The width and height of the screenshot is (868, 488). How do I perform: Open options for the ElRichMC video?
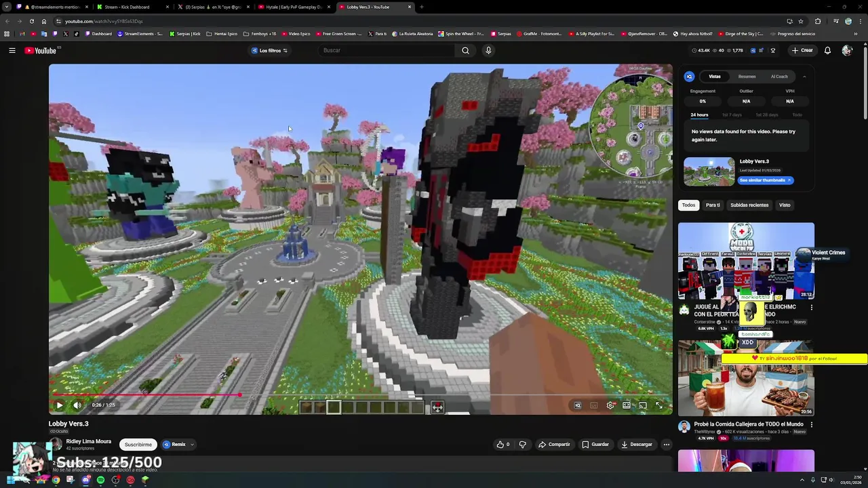pos(811,307)
